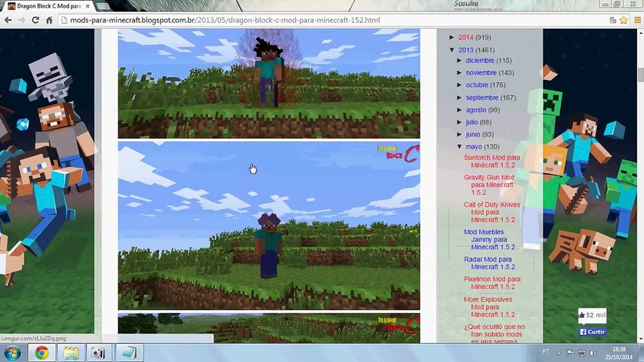Click the top Dragon Block screenshot with aura
Screen dimensions: 644x362
click(x=269, y=84)
